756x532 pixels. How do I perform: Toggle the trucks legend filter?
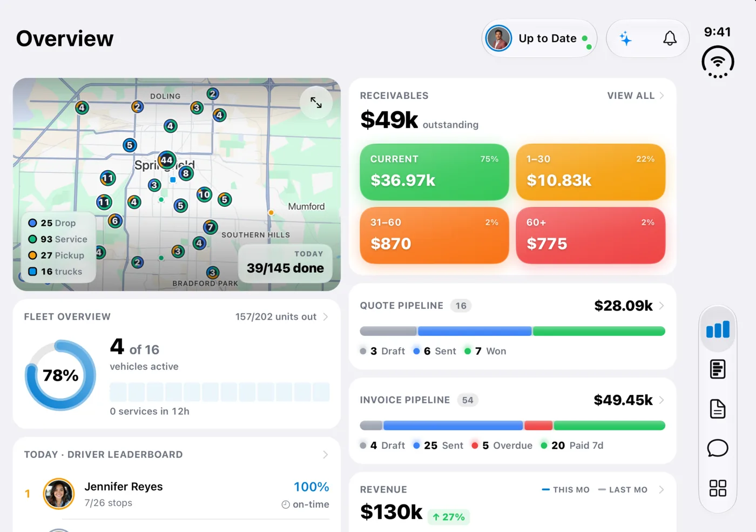56,272
